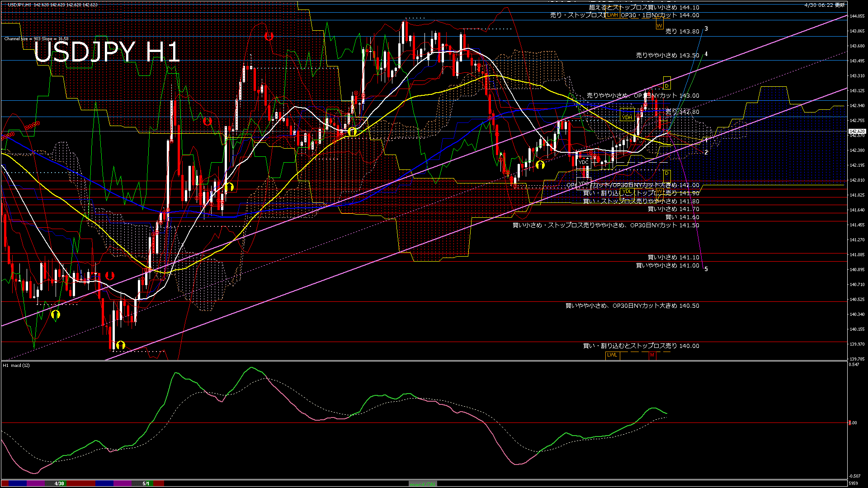
Task: Click the MACD zero level 0.00 tag
Action: click(853, 423)
